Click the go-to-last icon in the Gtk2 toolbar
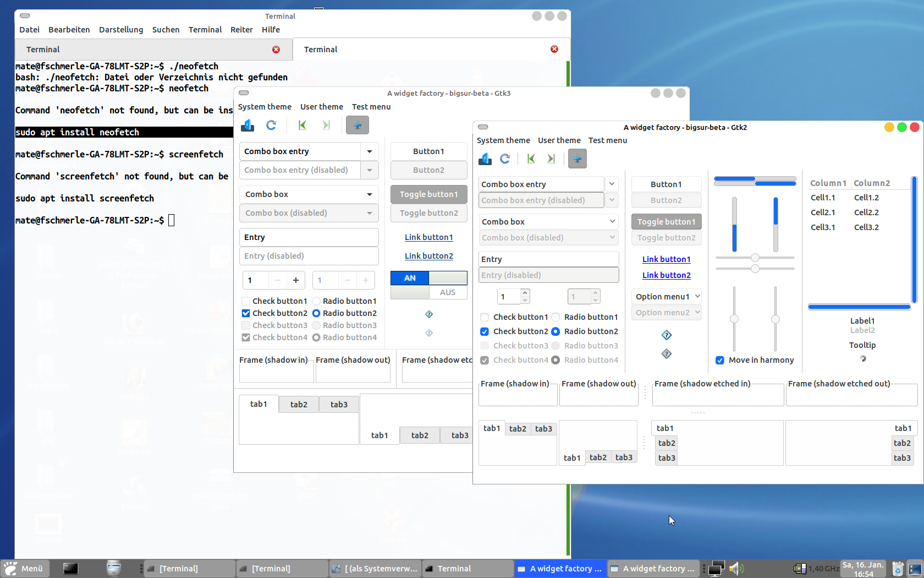This screenshot has width=924, height=578. point(551,159)
